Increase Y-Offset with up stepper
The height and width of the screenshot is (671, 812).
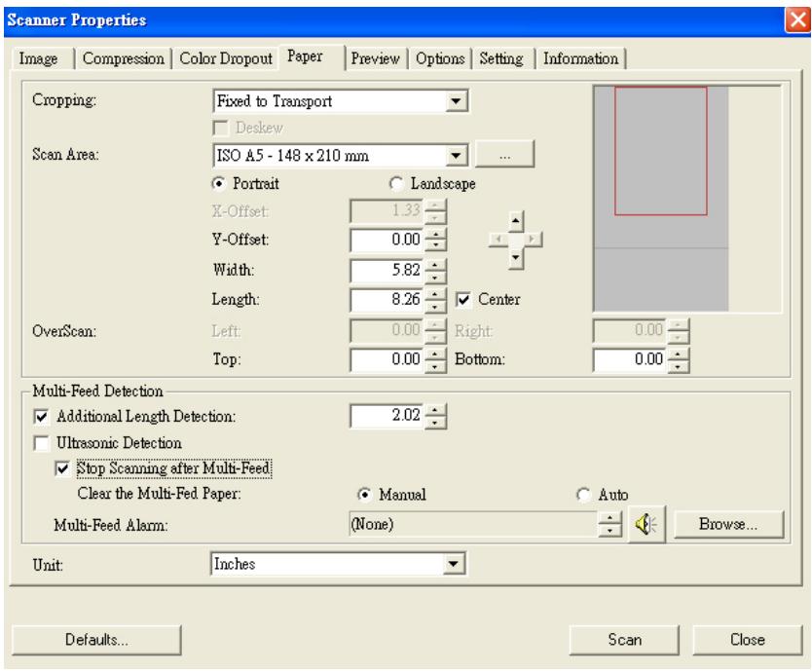pyautogui.click(x=435, y=235)
